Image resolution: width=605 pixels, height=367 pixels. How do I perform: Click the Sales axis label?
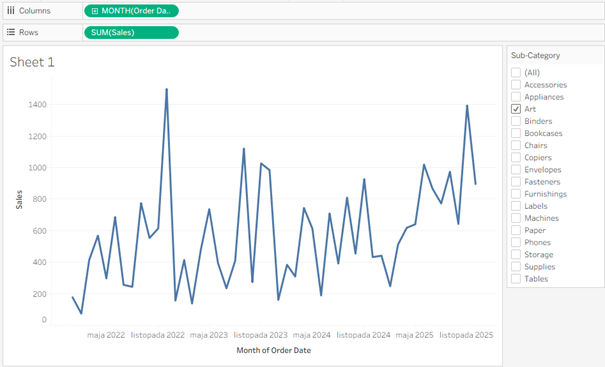pyautogui.click(x=19, y=200)
